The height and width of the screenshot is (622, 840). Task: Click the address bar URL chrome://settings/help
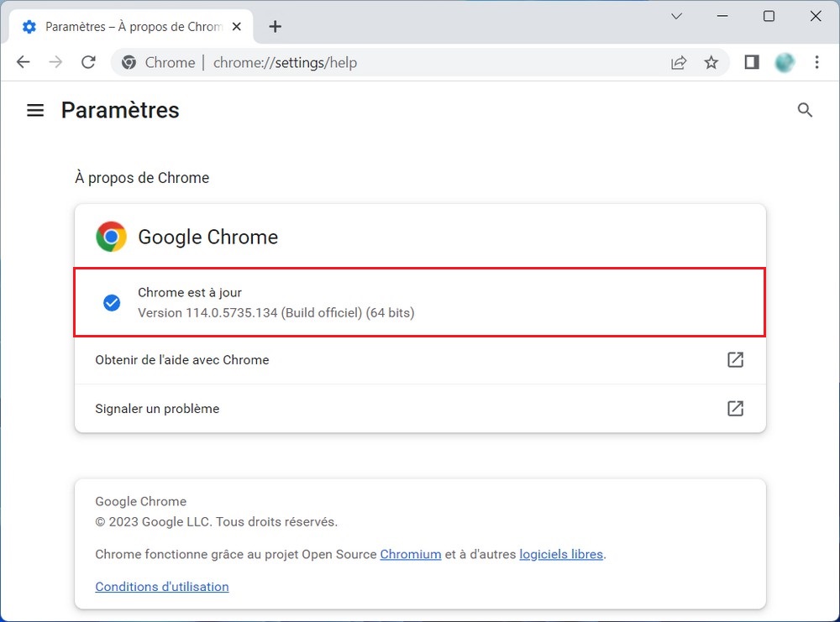point(285,63)
